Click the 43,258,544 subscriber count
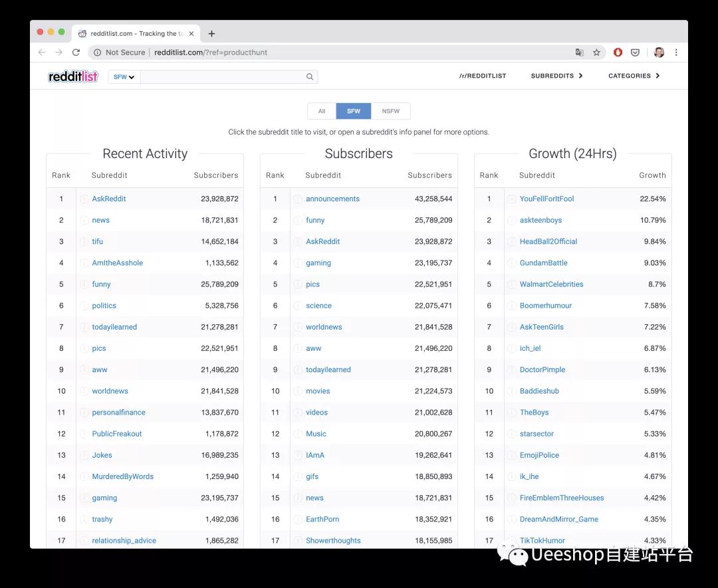Image resolution: width=718 pixels, height=588 pixels. [433, 199]
